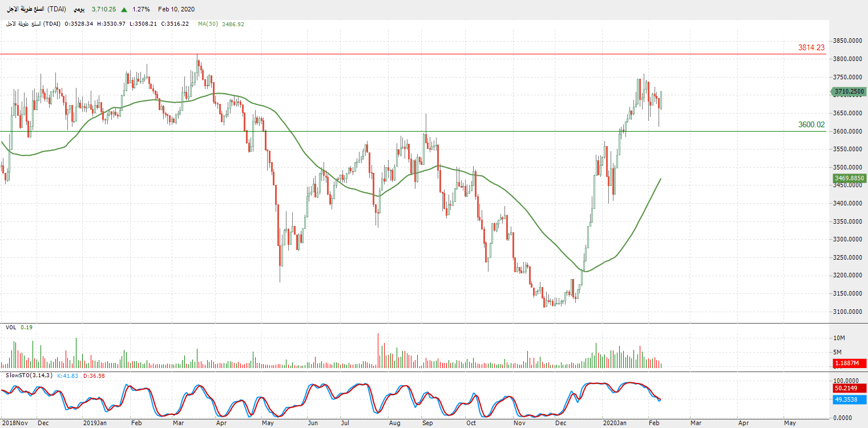Click the 3850.0000 price axis label

pyautogui.click(x=847, y=41)
